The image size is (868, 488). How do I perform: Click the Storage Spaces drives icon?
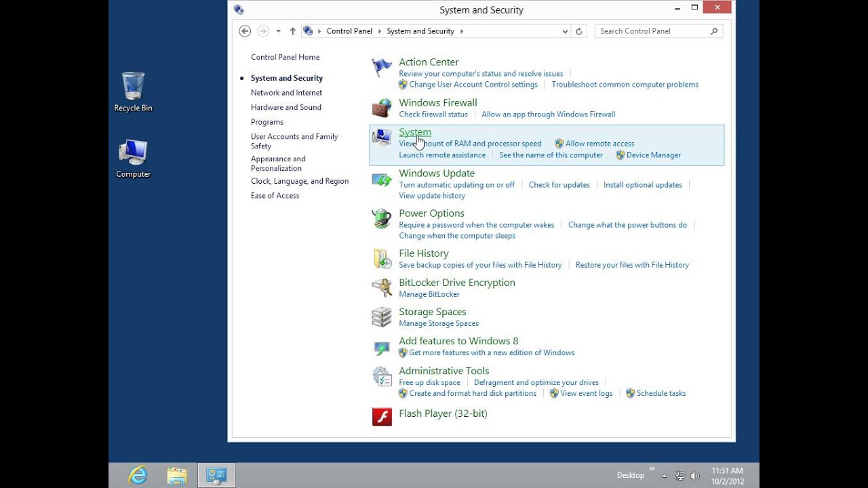tap(382, 317)
